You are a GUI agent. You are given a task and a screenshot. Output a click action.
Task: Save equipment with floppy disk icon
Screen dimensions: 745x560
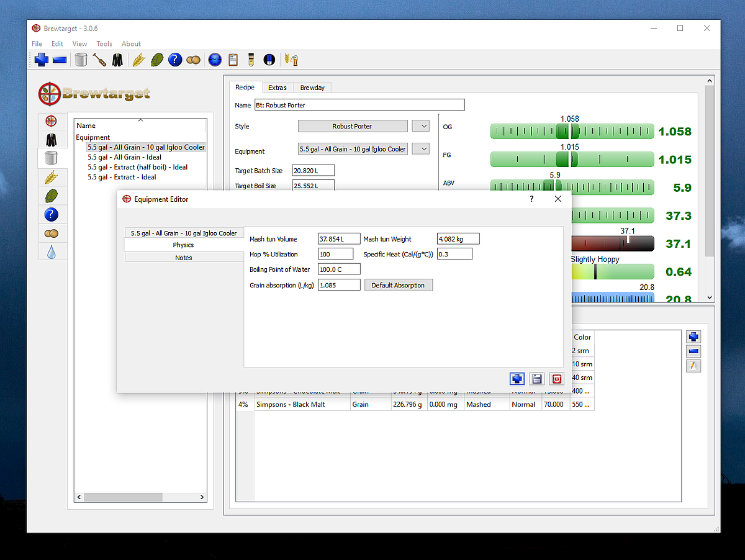click(x=537, y=379)
